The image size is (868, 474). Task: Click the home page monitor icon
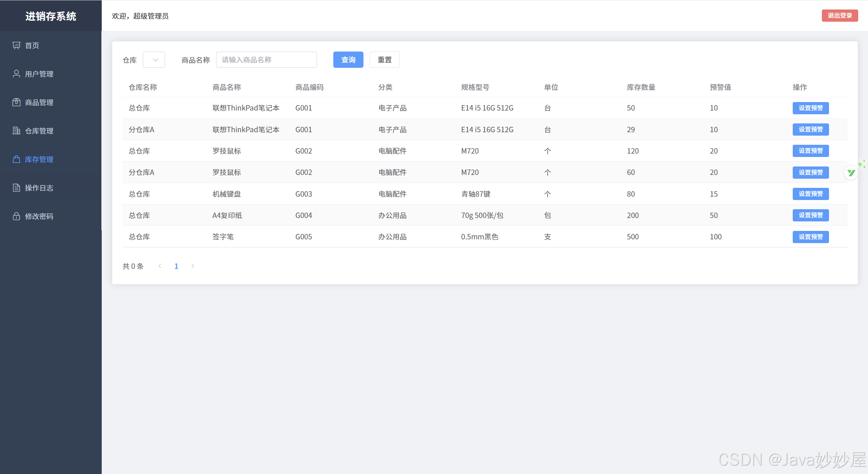click(x=16, y=45)
